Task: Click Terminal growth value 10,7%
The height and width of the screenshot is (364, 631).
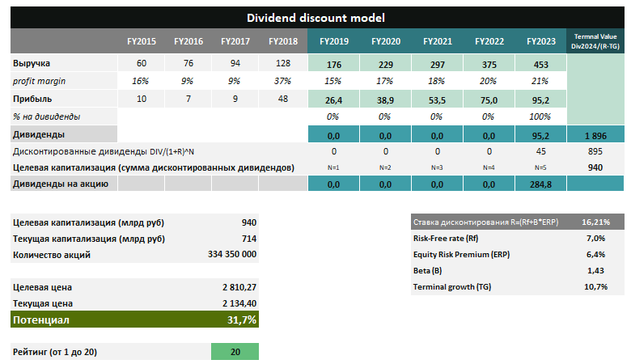Action: tap(595, 287)
